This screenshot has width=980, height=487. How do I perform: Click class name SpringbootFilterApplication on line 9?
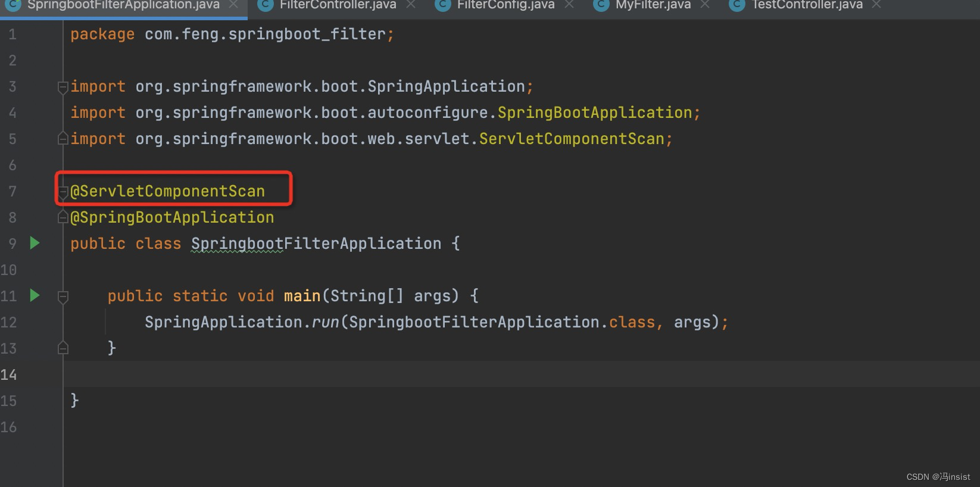tap(316, 244)
